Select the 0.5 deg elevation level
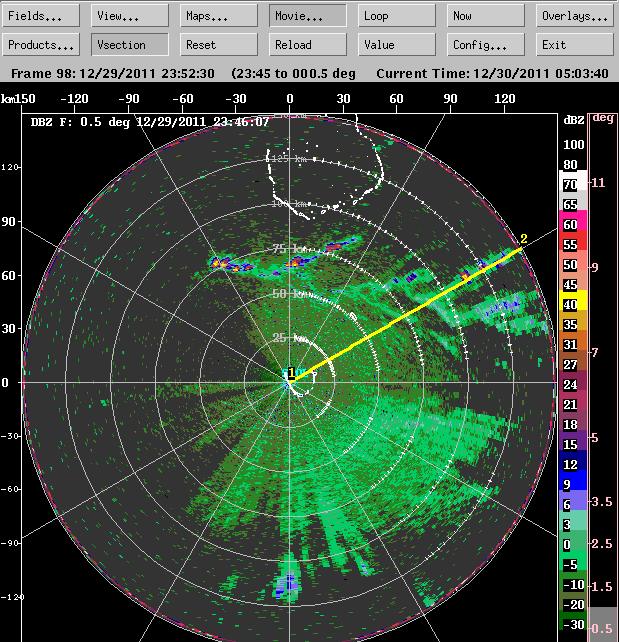619x642 pixels. tap(602, 628)
